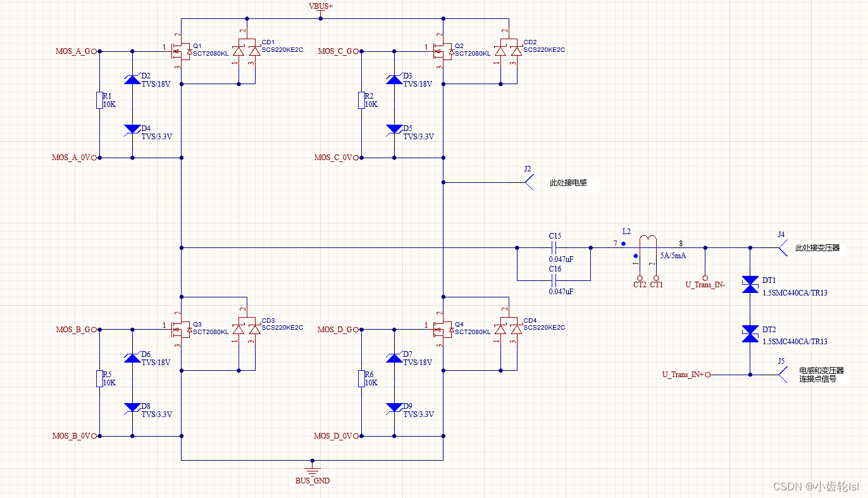This screenshot has width=868, height=498.
Task: Click the MOS_C_G net label
Action: (x=335, y=51)
